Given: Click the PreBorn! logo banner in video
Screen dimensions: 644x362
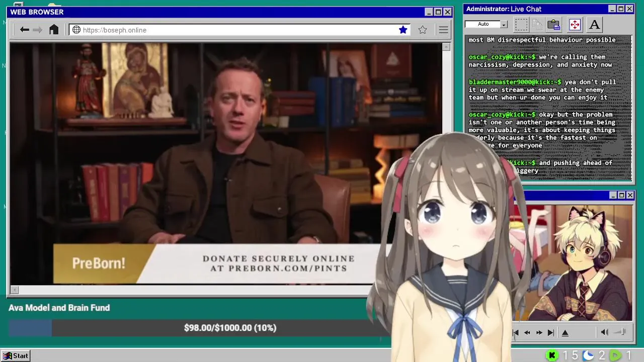Looking at the screenshot, I should tap(99, 263).
